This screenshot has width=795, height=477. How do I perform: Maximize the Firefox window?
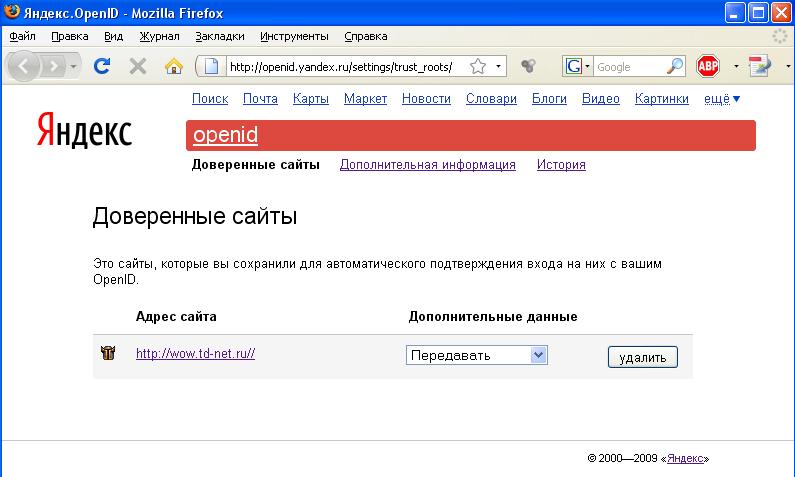pos(758,13)
